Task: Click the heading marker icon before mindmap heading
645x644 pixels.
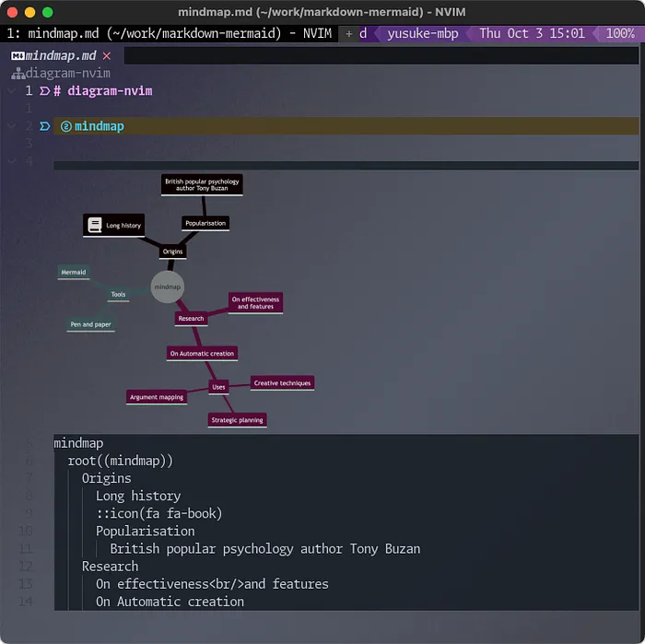Action: (45, 126)
